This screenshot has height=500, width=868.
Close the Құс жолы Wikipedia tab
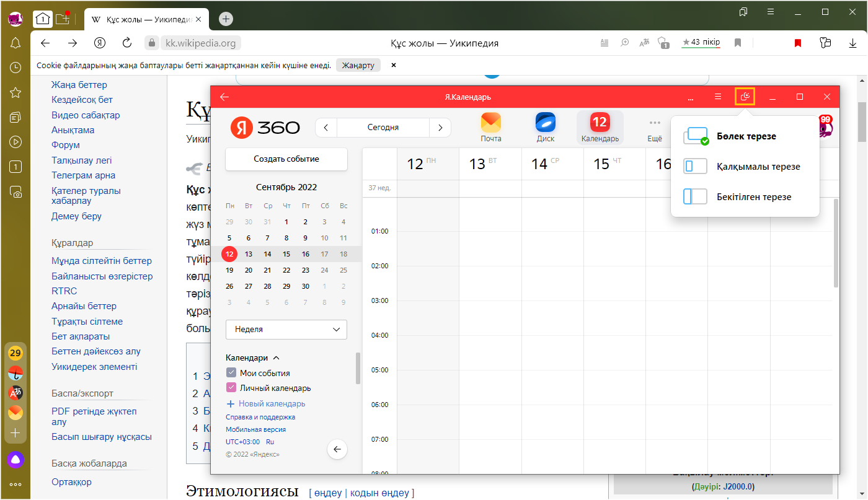pos(198,19)
